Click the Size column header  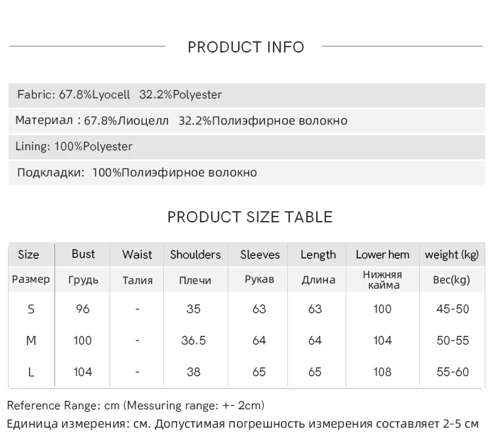(29, 255)
